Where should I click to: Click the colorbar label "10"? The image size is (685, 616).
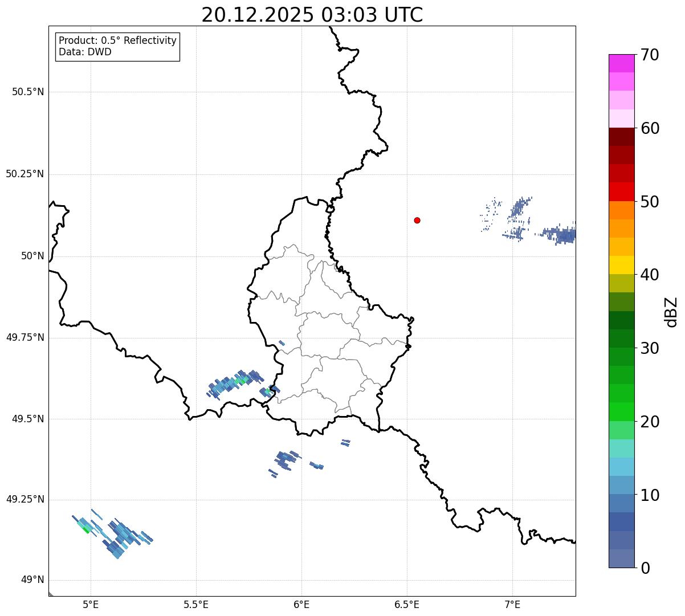[x=650, y=495]
